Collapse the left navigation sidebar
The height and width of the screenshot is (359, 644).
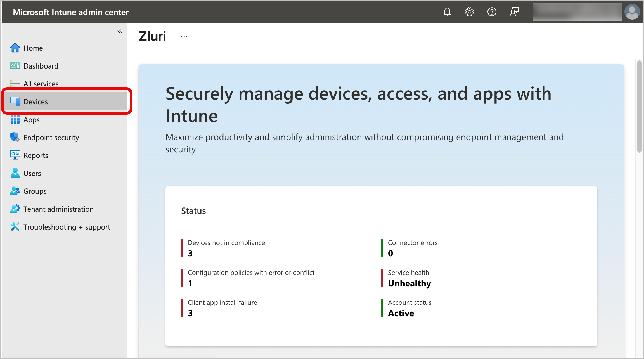click(x=120, y=31)
